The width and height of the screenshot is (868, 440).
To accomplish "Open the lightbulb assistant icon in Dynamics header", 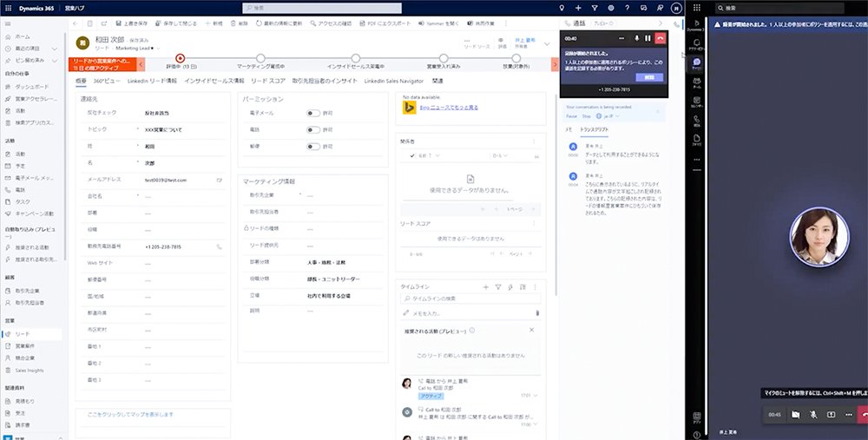I will (562, 8).
